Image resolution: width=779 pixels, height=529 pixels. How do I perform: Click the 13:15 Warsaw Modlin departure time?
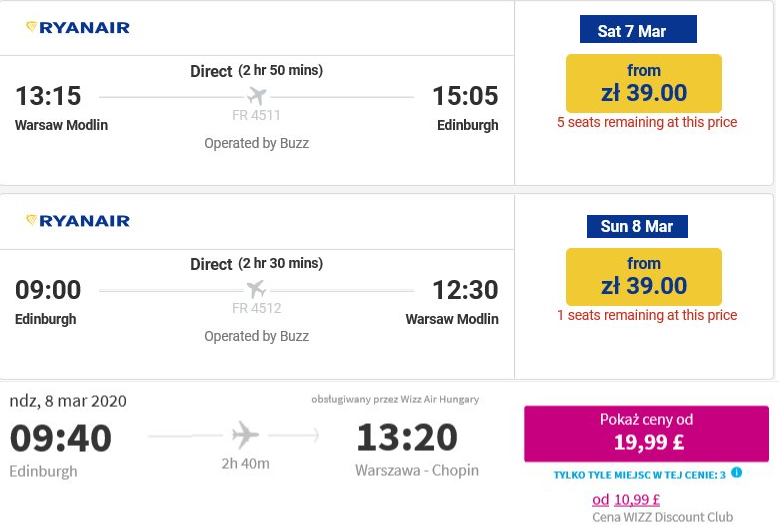(x=48, y=95)
